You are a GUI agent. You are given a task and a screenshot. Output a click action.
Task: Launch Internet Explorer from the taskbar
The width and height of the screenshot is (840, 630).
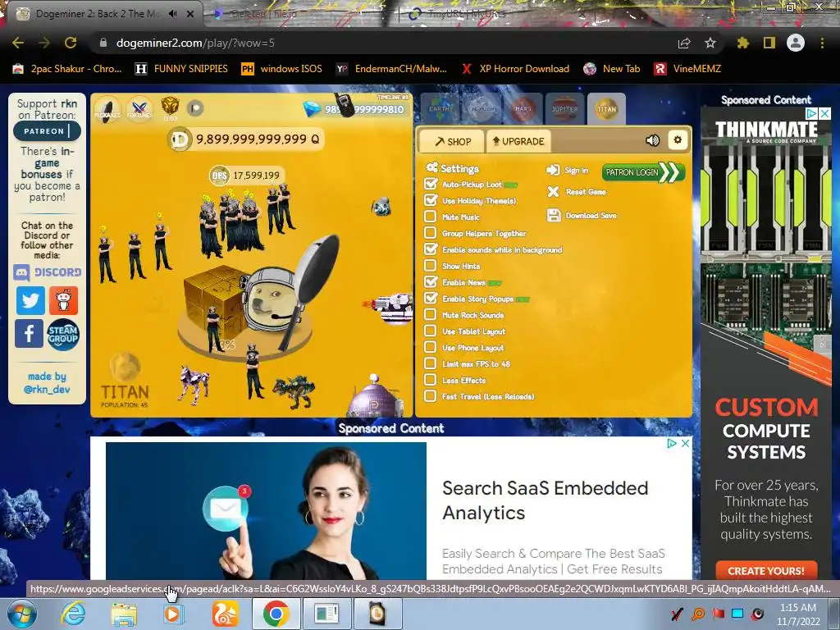[73, 614]
